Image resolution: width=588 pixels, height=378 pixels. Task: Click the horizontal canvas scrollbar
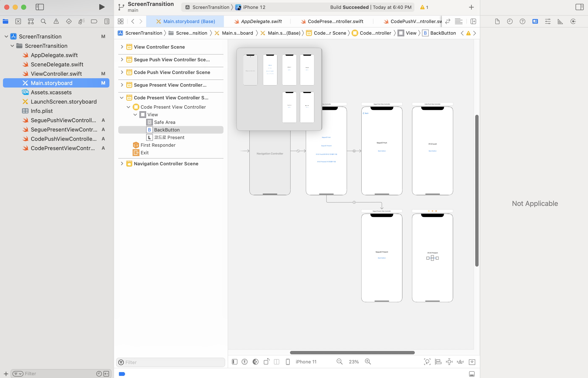352,352
